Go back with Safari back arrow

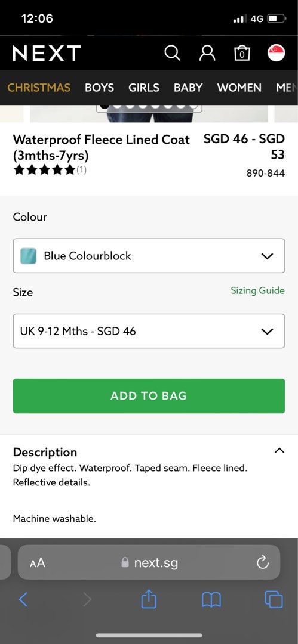(23, 600)
